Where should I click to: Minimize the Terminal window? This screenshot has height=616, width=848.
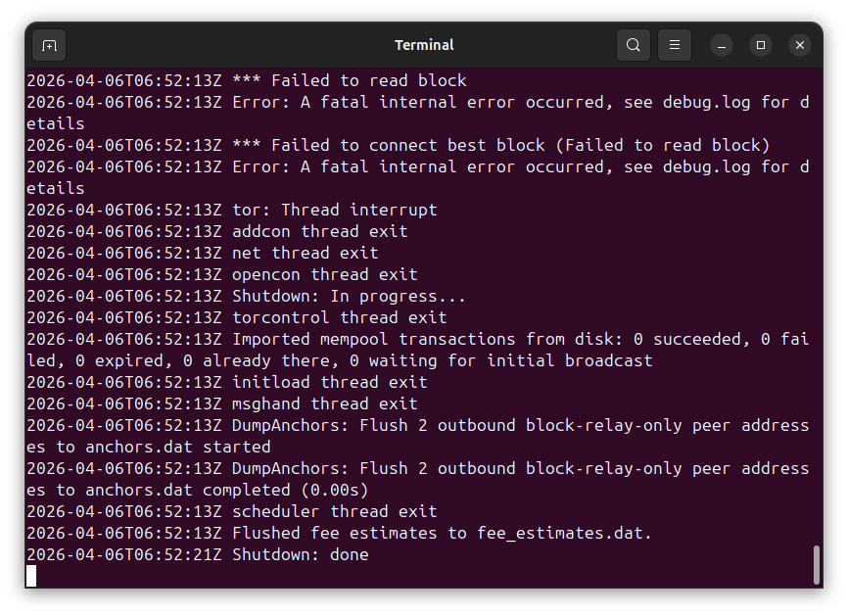(722, 45)
